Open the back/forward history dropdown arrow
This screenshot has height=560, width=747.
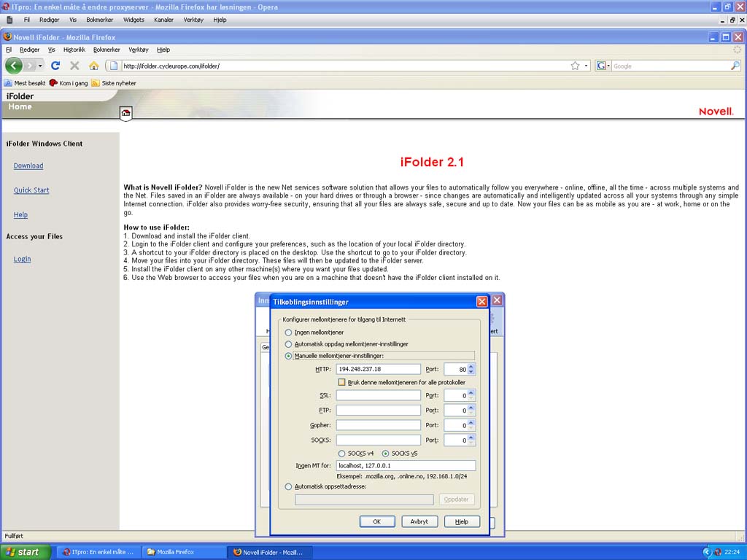[41, 66]
